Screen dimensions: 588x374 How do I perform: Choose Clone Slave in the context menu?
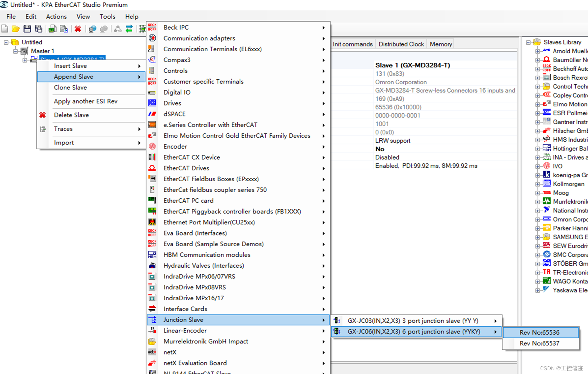click(x=91, y=88)
